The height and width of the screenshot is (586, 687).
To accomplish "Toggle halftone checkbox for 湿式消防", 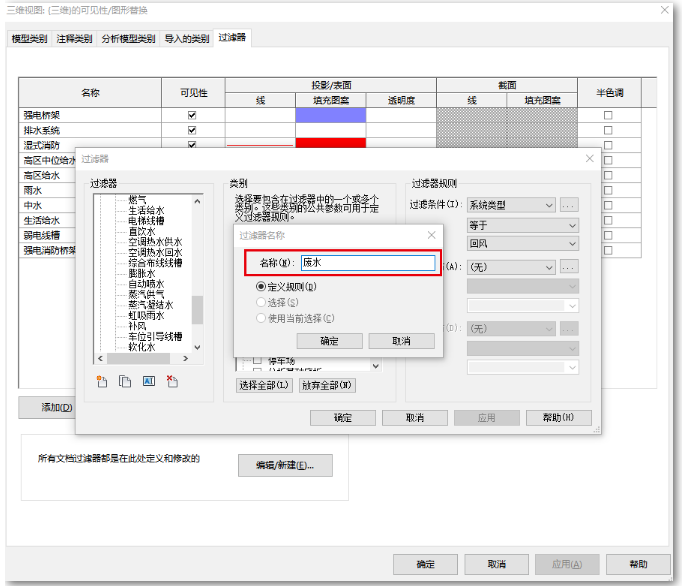I will tap(608, 145).
